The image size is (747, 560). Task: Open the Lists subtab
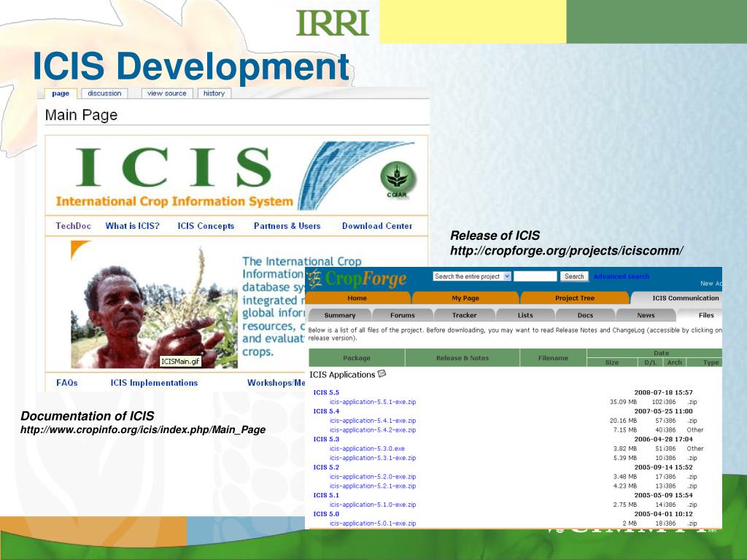(525, 315)
